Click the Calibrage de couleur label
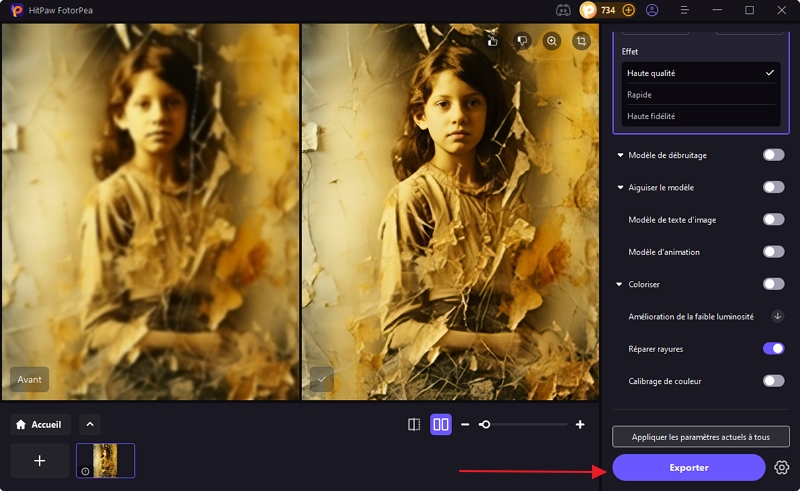 [x=665, y=381]
